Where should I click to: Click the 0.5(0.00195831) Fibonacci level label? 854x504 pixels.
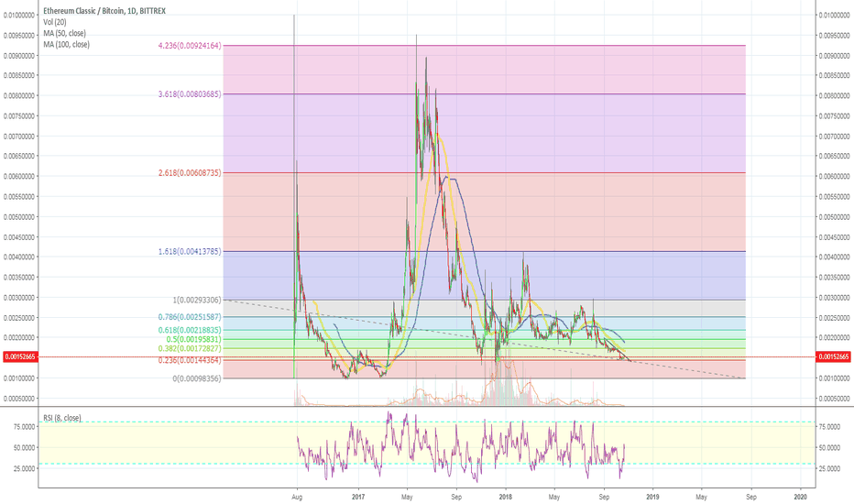[193, 339]
